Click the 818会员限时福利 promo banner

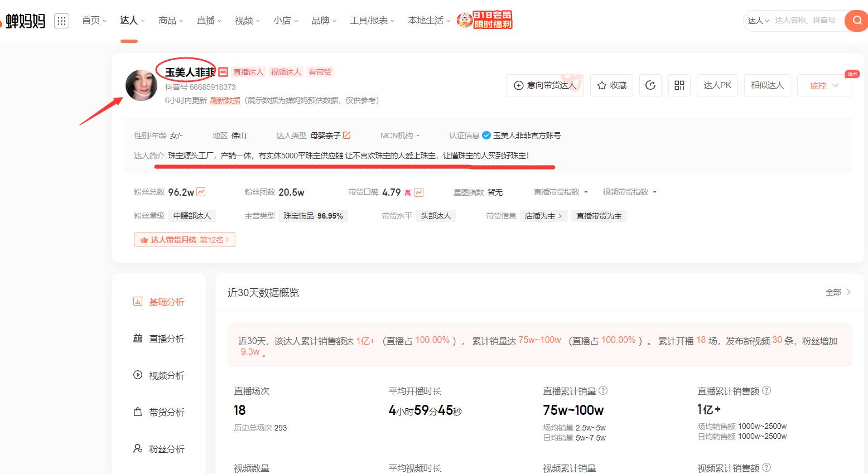click(484, 20)
